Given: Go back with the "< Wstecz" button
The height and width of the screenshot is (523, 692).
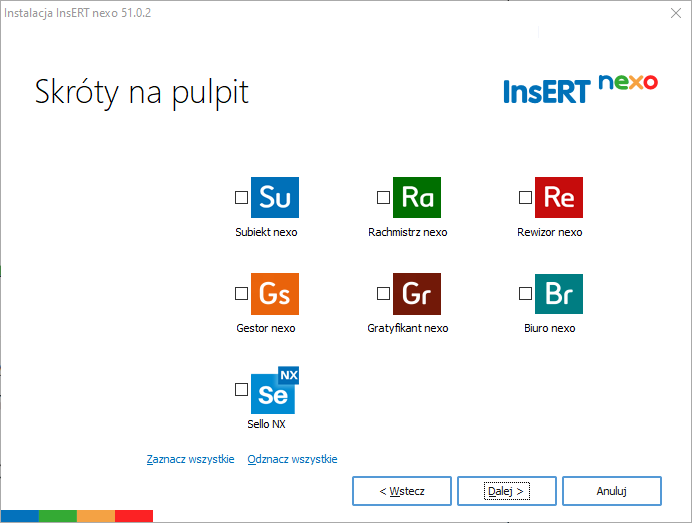Looking at the screenshot, I should [x=402, y=491].
